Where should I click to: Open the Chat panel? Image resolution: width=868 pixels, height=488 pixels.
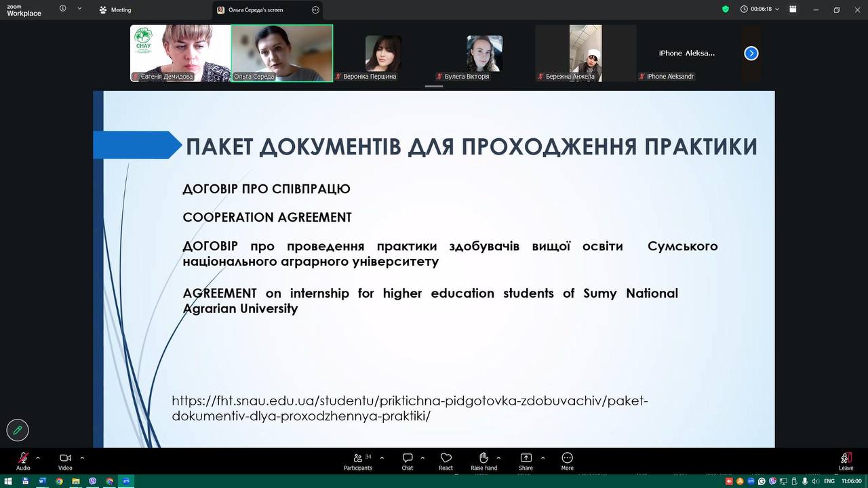pyautogui.click(x=408, y=459)
